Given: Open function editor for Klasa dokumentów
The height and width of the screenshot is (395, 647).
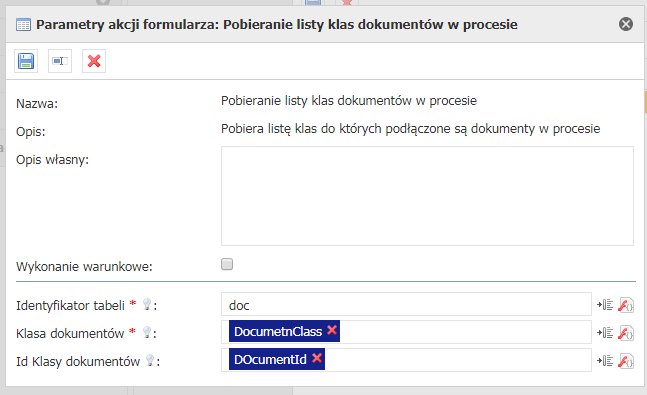Looking at the screenshot, I should click(x=626, y=333).
